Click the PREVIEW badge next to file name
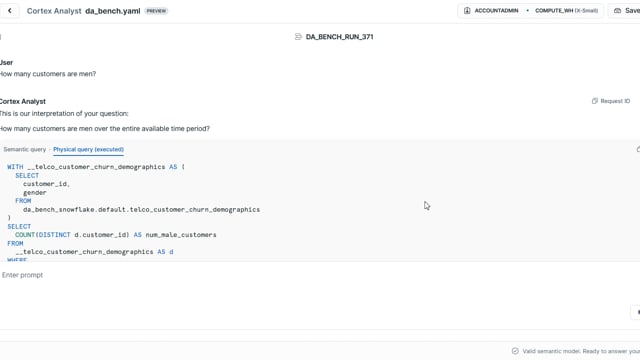The image size is (640, 360). [156, 11]
